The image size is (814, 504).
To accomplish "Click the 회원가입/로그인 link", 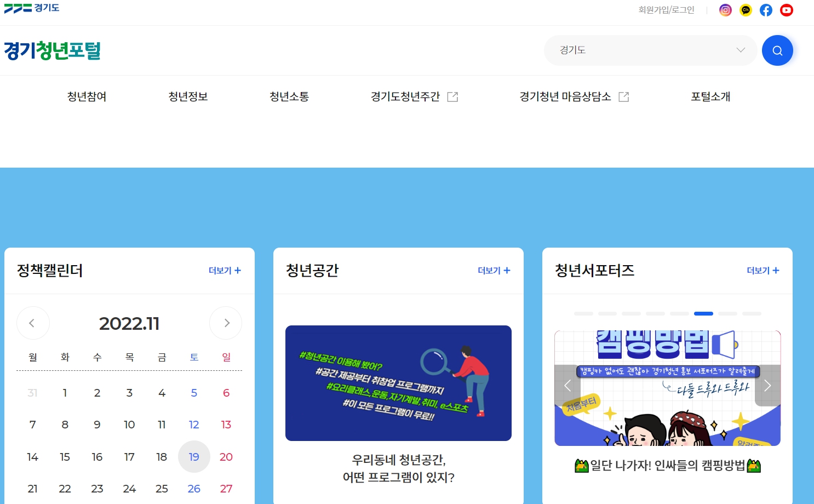I will 666,9.
